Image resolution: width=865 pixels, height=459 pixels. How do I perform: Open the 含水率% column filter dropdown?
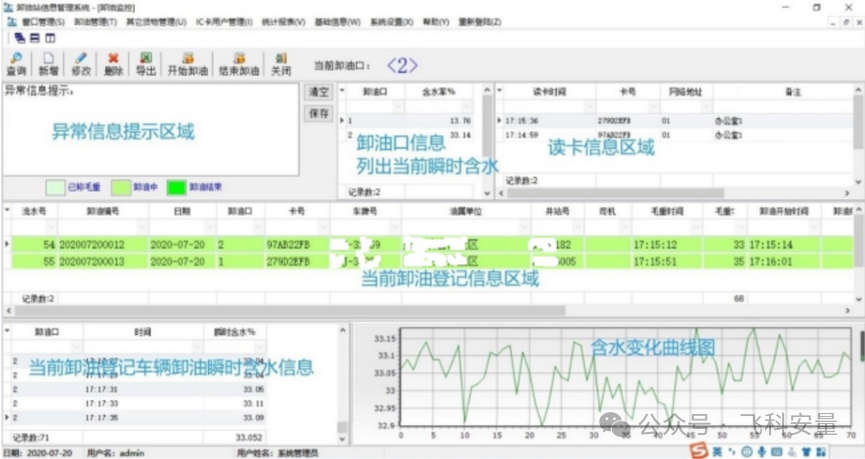467,105
